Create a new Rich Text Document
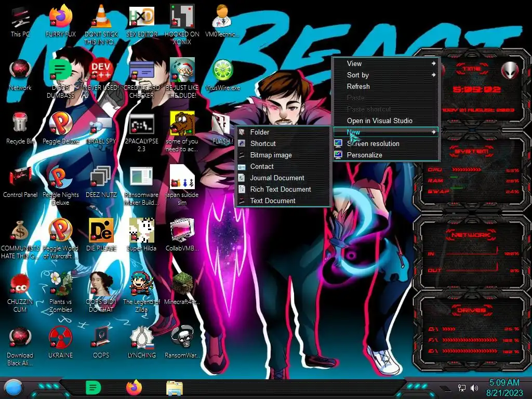The image size is (532, 399). (x=283, y=189)
